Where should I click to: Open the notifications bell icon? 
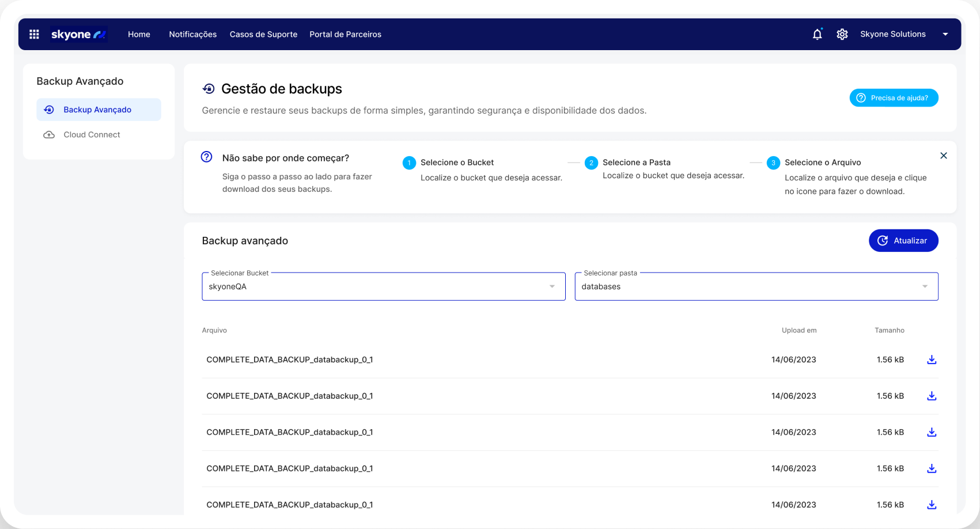817,35
